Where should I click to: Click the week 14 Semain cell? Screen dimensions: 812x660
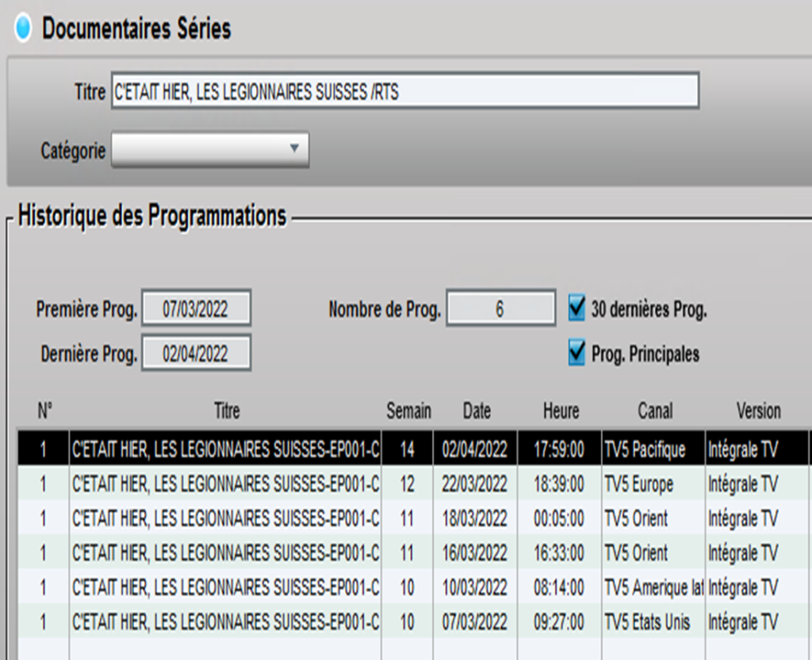click(x=408, y=449)
